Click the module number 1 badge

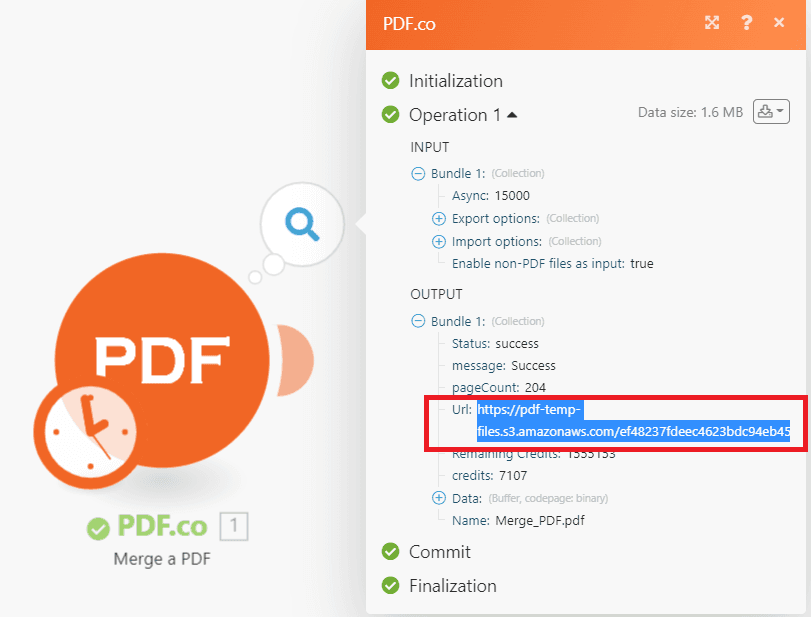pos(233,526)
